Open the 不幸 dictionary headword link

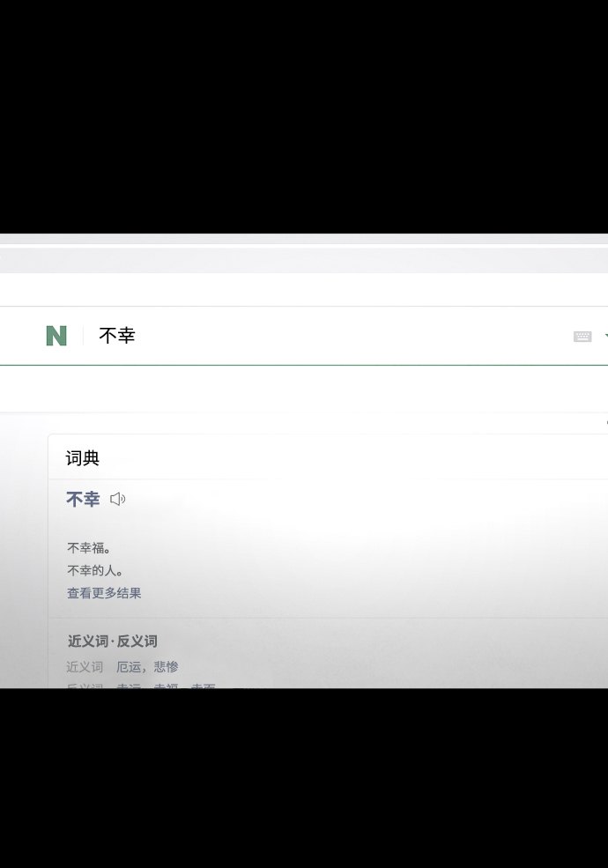tap(83, 500)
